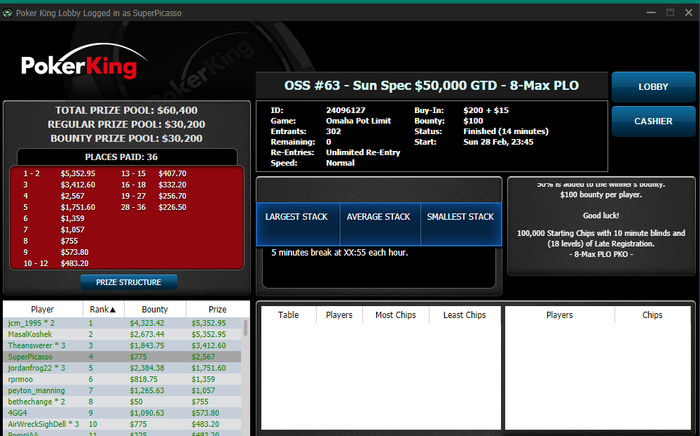Sort player list by Rank column header
Screen dimensions: 700x436
click(103, 309)
